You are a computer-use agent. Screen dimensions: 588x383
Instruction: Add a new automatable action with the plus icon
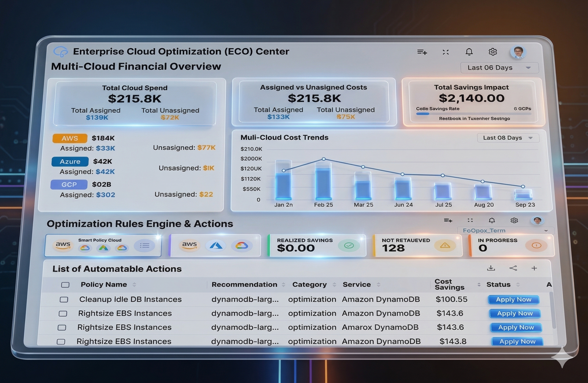(534, 268)
